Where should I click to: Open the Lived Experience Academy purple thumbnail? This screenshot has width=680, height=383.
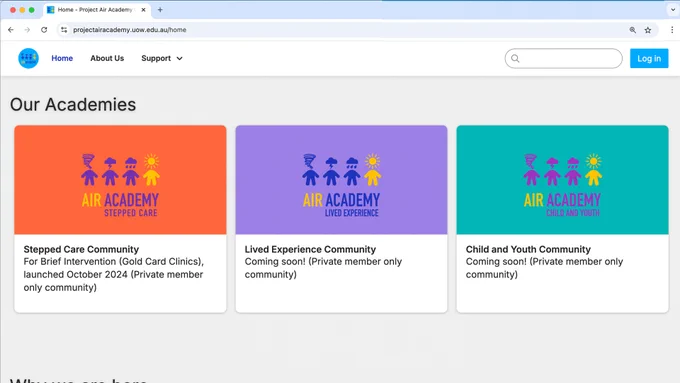[x=341, y=180]
